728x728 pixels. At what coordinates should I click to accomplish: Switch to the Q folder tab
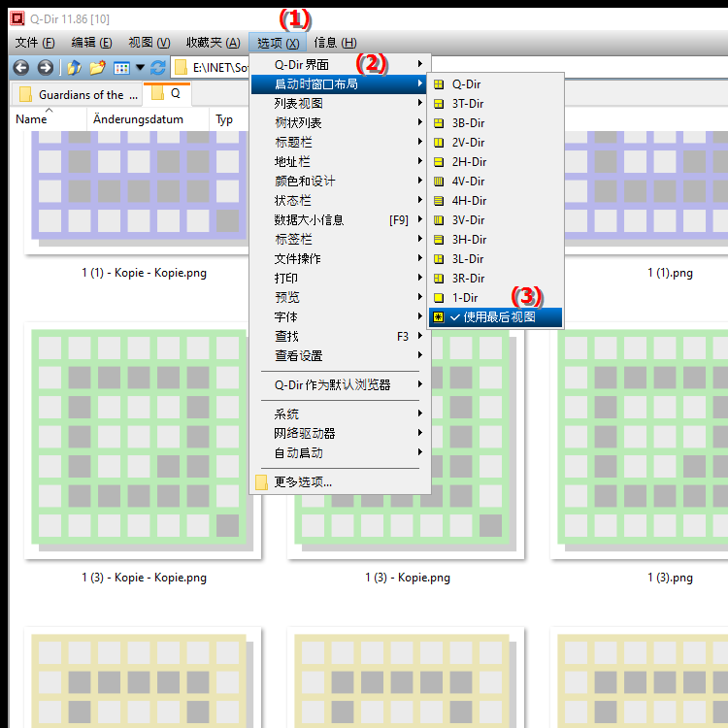[x=168, y=94]
